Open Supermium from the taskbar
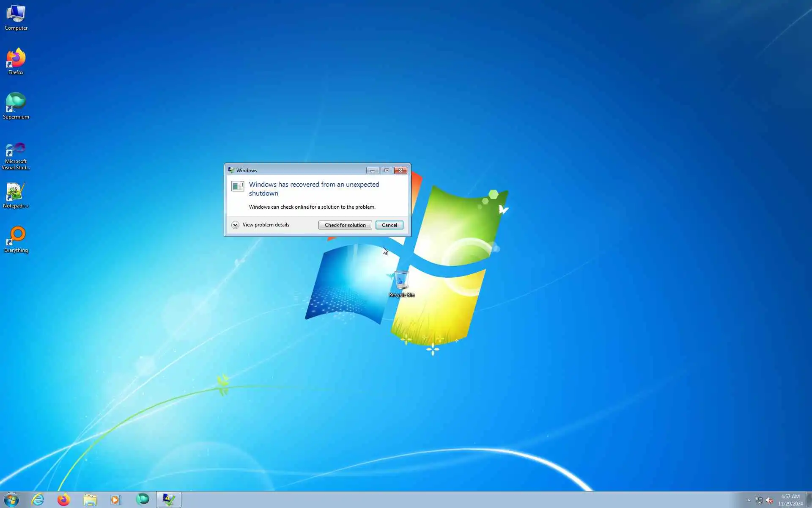The image size is (812, 508). 143,500
